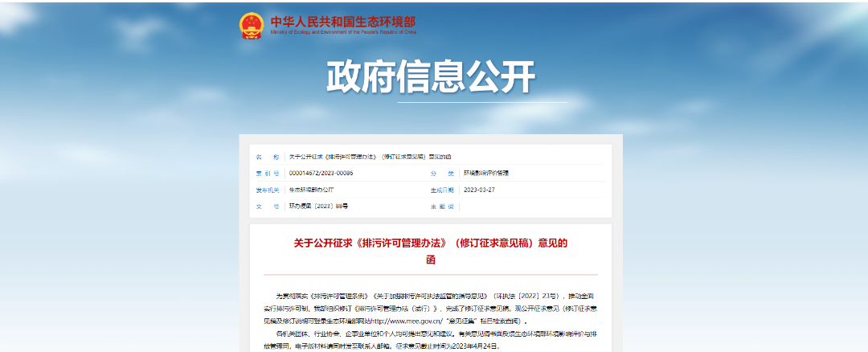Viewport: 868px width, 352px height.
Task: Click the English ministry name under the logo
Action: tap(343, 34)
